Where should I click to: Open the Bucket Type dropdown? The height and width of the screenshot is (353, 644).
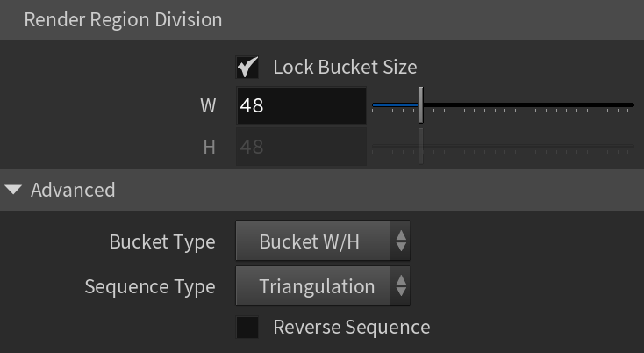tap(323, 241)
